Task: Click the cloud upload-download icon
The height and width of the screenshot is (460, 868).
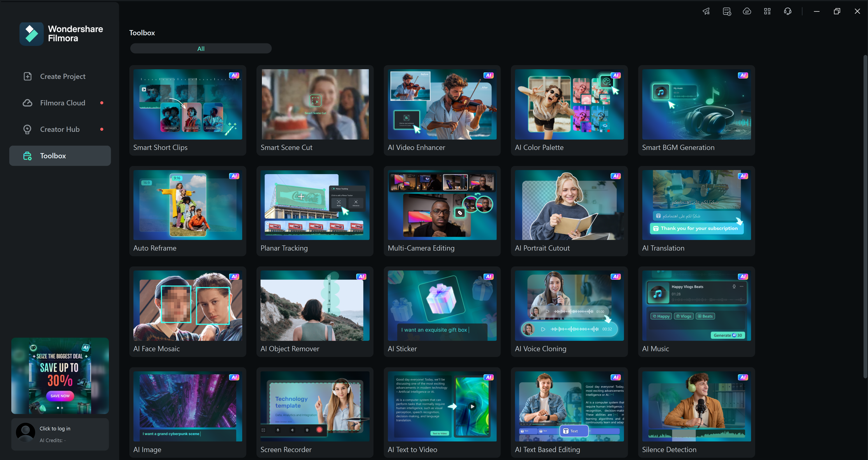Action: point(747,12)
